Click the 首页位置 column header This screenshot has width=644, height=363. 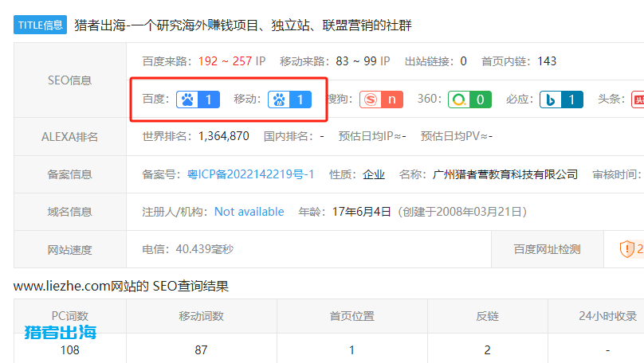point(352,316)
